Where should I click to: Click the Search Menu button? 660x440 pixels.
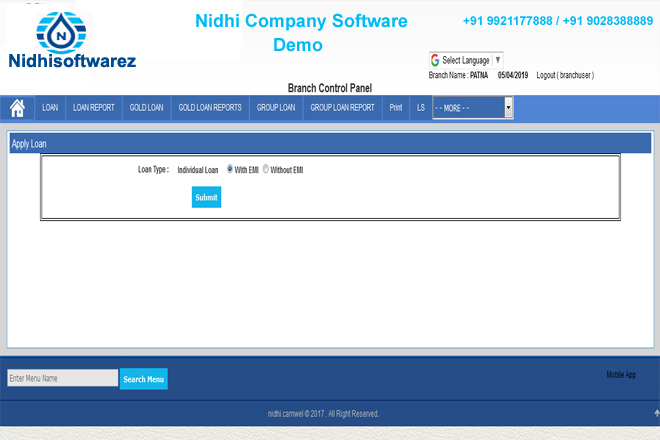click(x=144, y=379)
